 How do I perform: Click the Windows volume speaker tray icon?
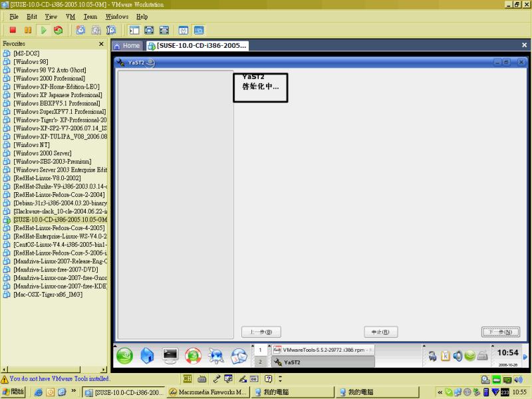[x=518, y=379]
